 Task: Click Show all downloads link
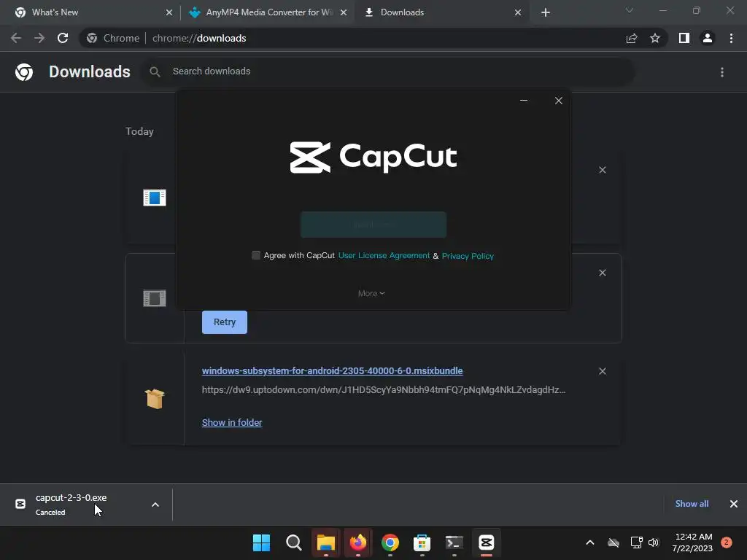point(692,504)
